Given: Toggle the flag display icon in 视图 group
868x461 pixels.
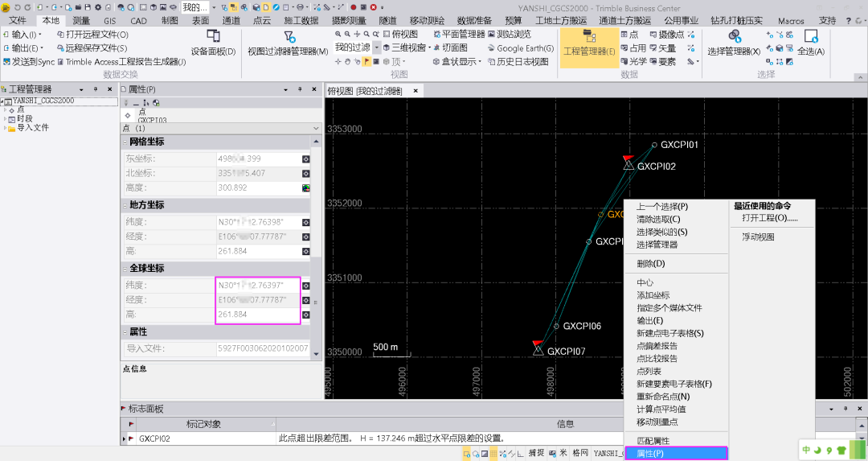Looking at the screenshot, I should click(367, 61).
